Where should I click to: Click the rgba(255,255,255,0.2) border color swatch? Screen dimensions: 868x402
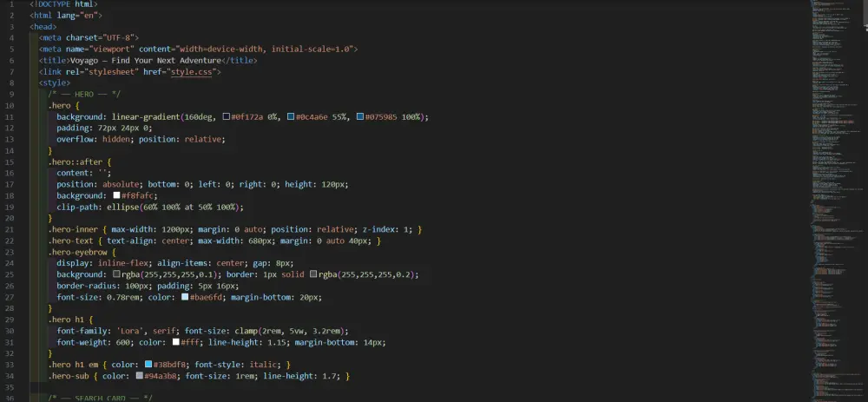tap(313, 274)
